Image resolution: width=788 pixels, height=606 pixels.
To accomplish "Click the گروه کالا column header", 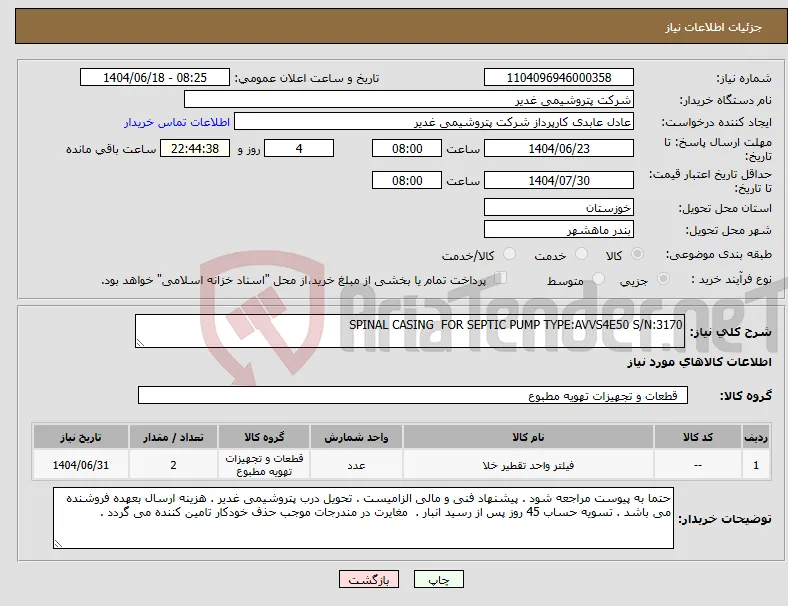I will pos(264,437).
